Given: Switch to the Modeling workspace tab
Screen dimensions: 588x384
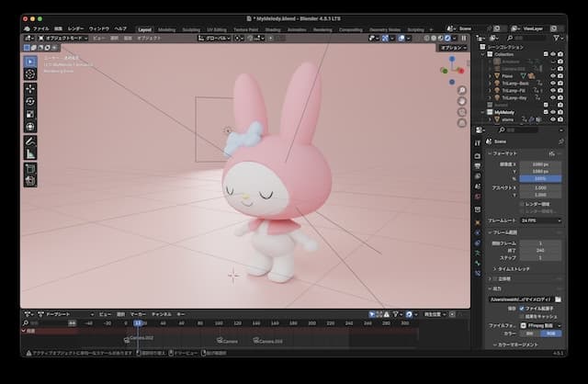Looking at the screenshot, I should (x=167, y=28).
